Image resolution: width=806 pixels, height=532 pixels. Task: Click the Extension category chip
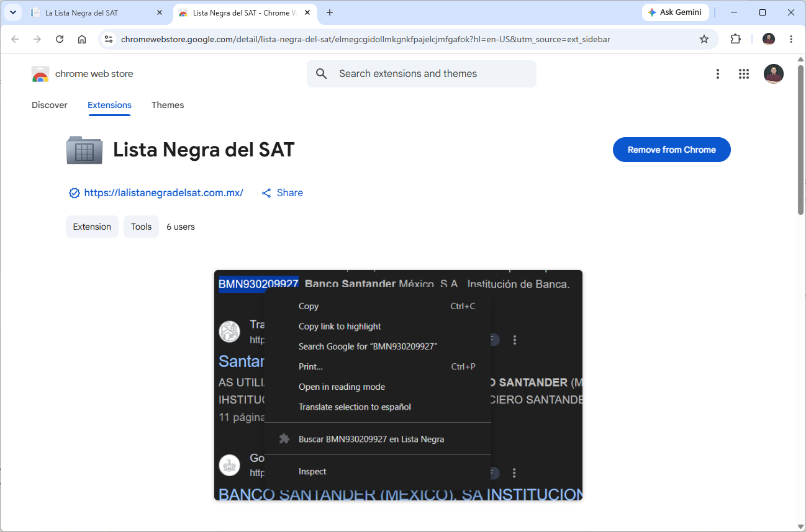92,227
